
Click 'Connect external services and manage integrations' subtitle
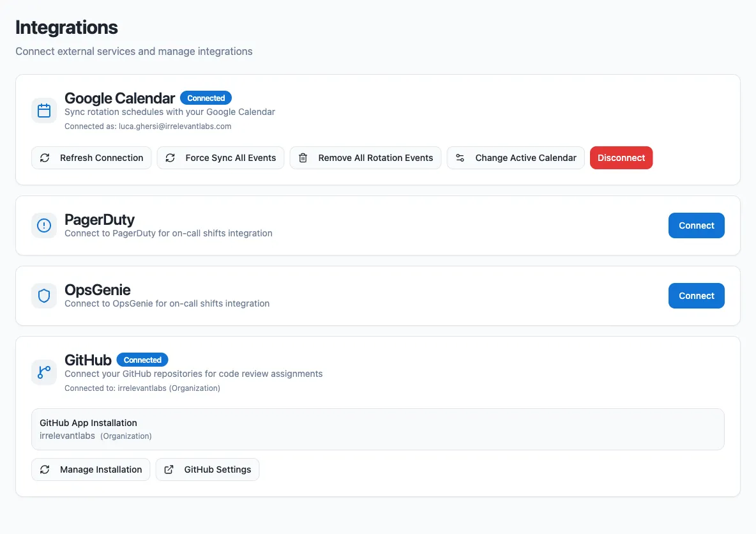[134, 51]
